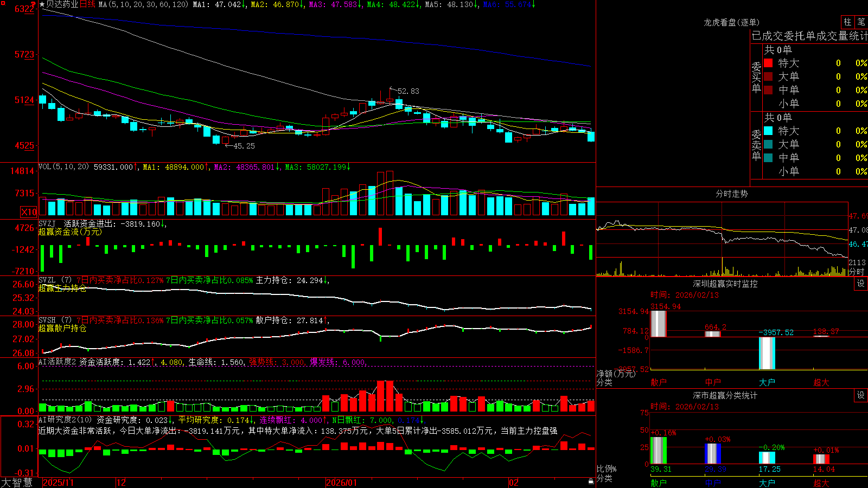Click the SVSH (7) indicator title
Viewport: 868px width, 488px height.
(x=55, y=320)
